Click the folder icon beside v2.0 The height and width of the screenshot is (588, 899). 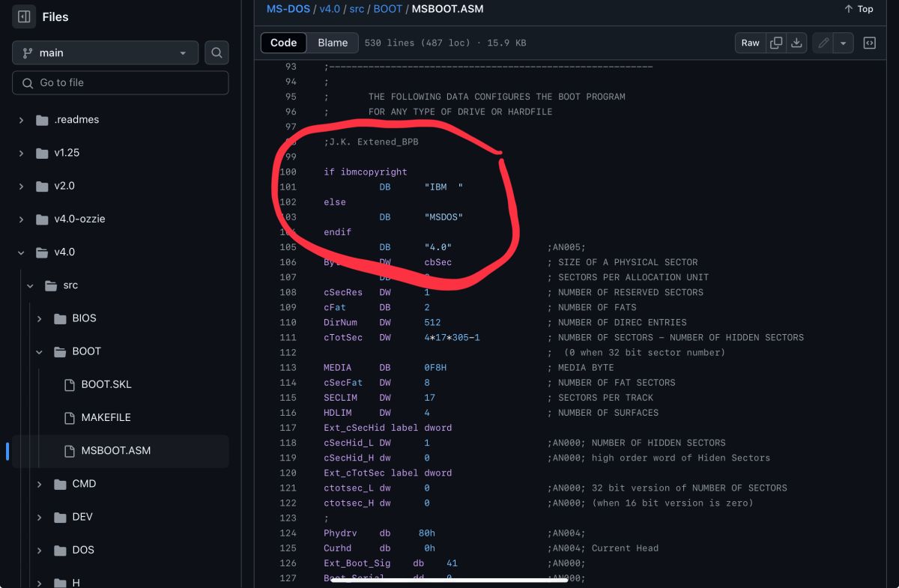click(x=42, y=186)
